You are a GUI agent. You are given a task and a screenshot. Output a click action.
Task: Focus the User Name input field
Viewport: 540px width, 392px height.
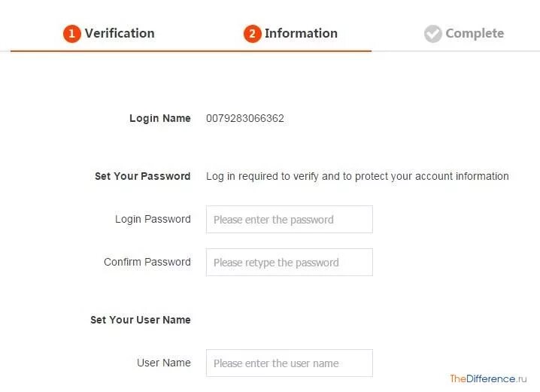point(289,363)
